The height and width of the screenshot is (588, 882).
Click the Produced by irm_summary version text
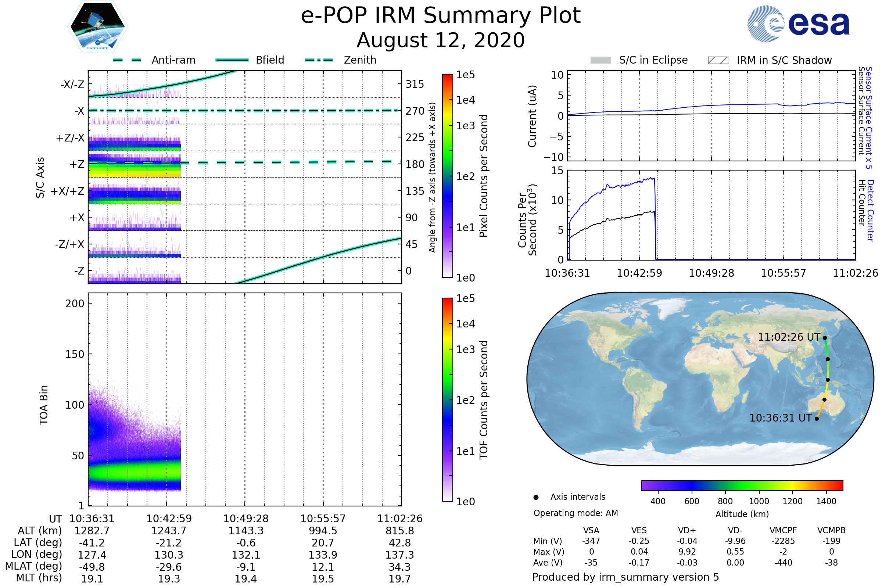tap(625, 577)
